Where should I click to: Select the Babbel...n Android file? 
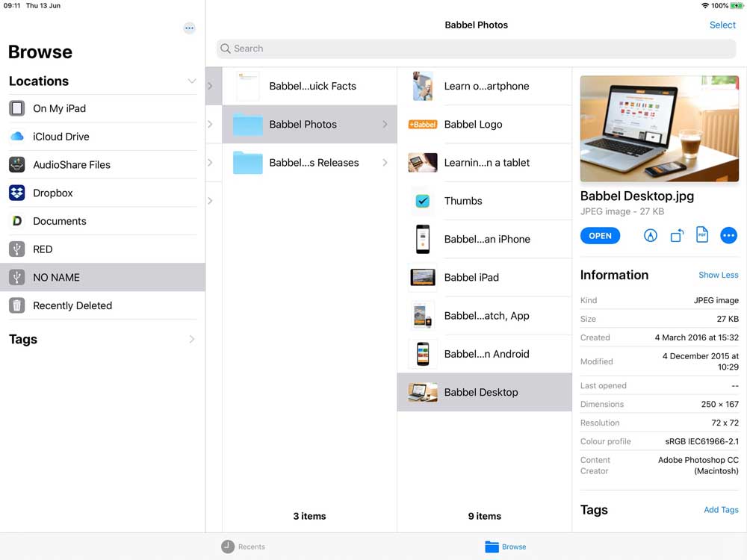[x=485, y=354]
